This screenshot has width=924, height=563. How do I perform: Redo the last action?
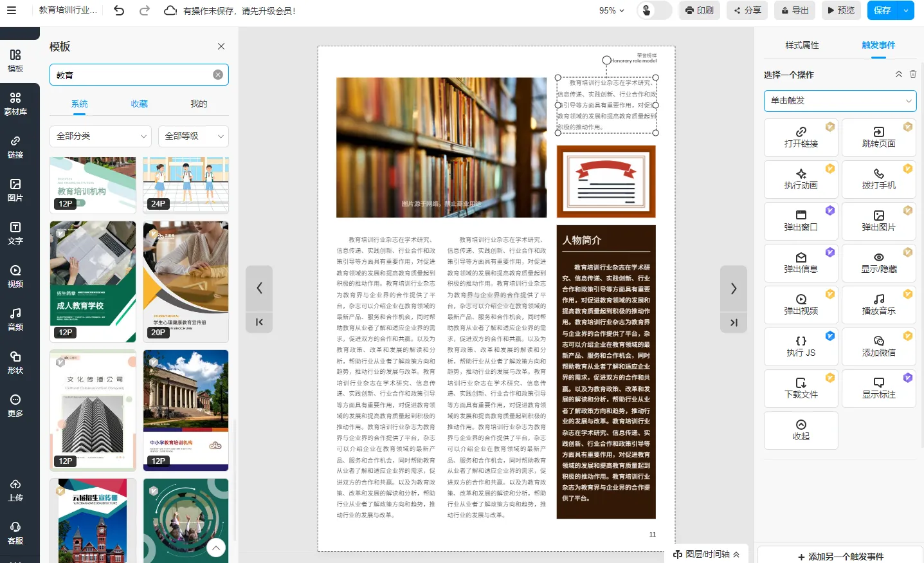145,10
